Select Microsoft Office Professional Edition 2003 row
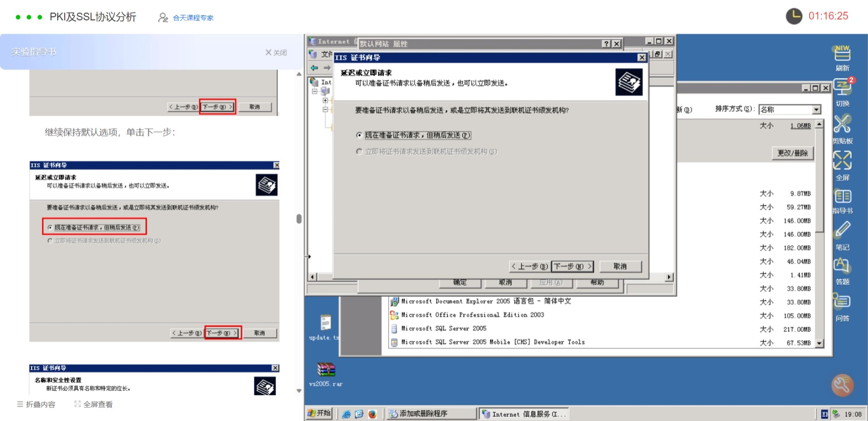Screen dimensions: 868x421 [x=601, y=315]
